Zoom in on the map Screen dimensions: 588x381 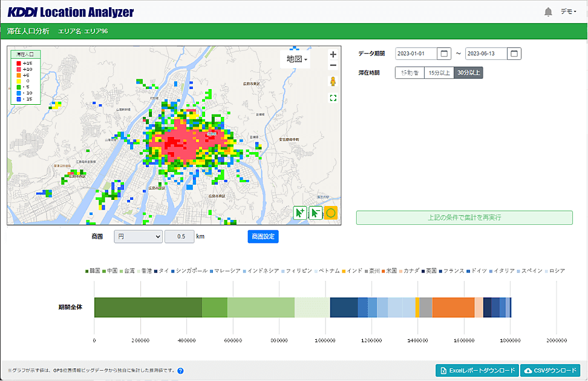pos(333,55)
